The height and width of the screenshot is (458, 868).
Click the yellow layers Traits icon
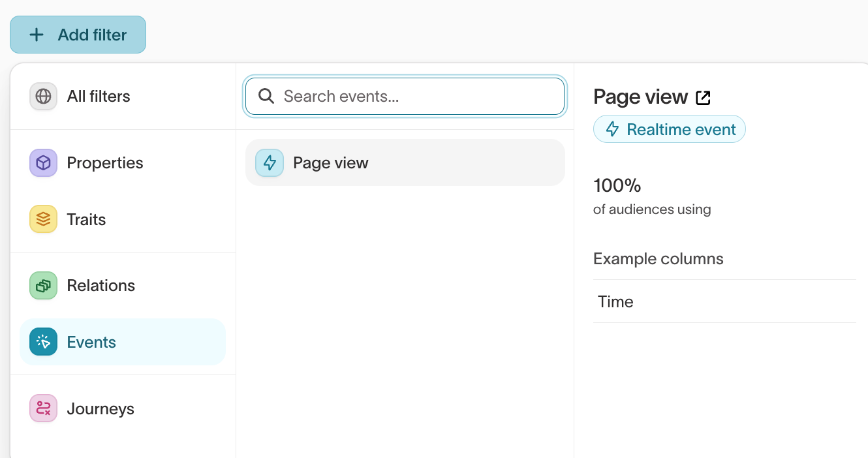(x=42, y=219)
